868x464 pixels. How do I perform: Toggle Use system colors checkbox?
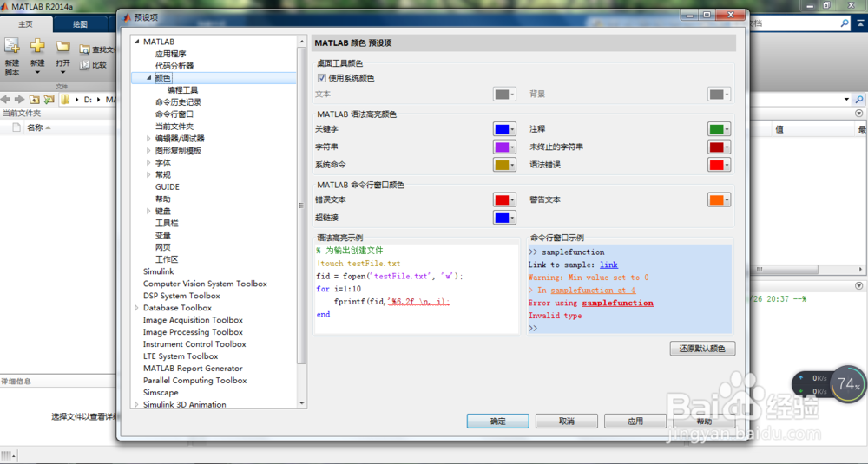tap(322, 78)
